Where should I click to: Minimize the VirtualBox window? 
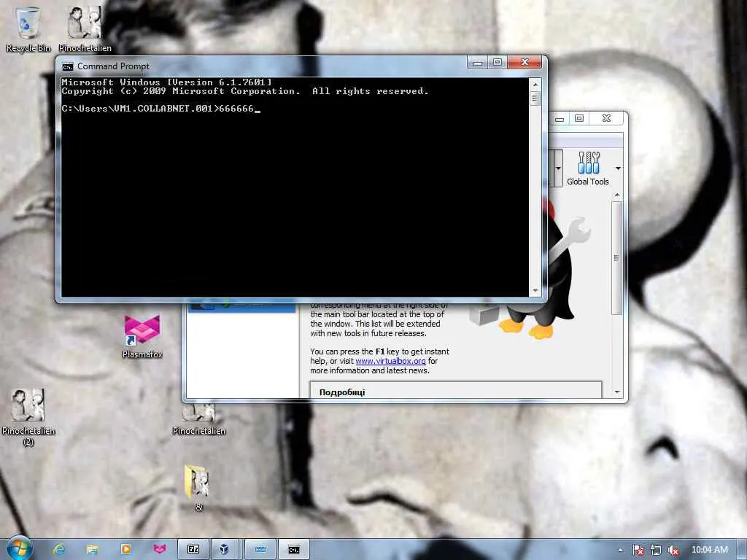click(x=560, y=118)
